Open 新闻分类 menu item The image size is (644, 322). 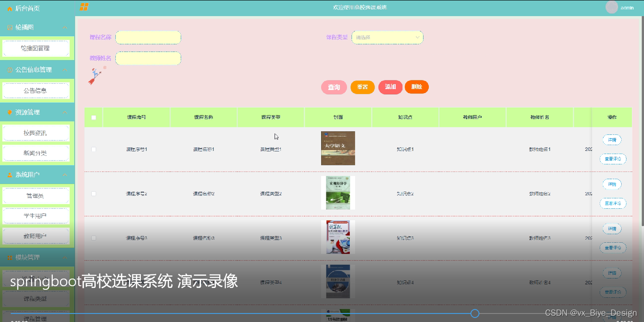point(36,153)
